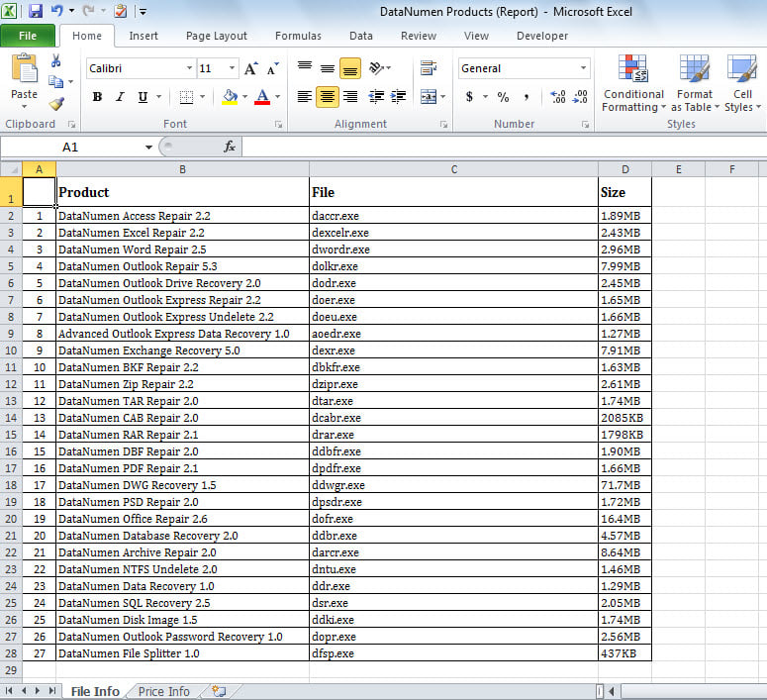Click the Select All corner button
Screen dimensions: 767x700
pyautogui.click(x=11, y=169)
